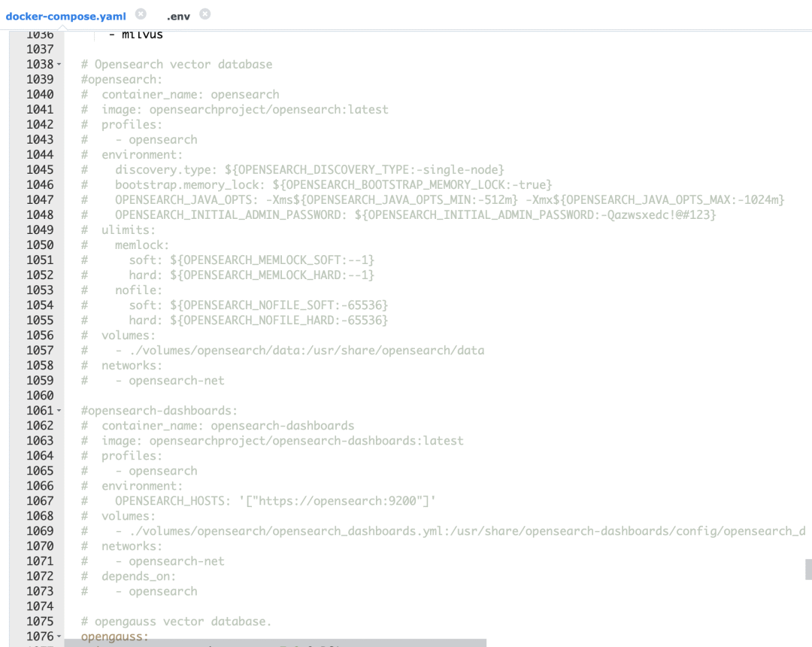Viewport: 812px width, 647px height.
Task: Click 'hard: ${OPENSEARCH_NOFILE_HARD:-65536}' text
Action: (x=258, y=320)
